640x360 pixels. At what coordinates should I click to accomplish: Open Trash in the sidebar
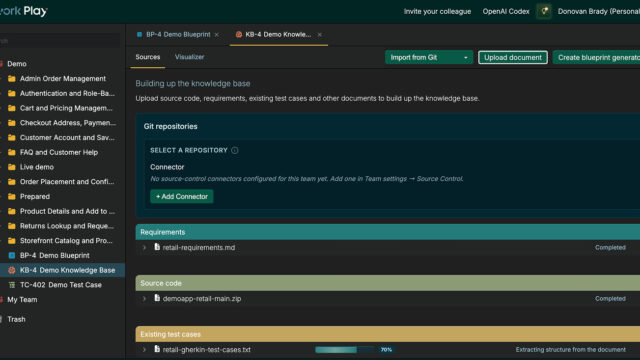coord(16,319)
